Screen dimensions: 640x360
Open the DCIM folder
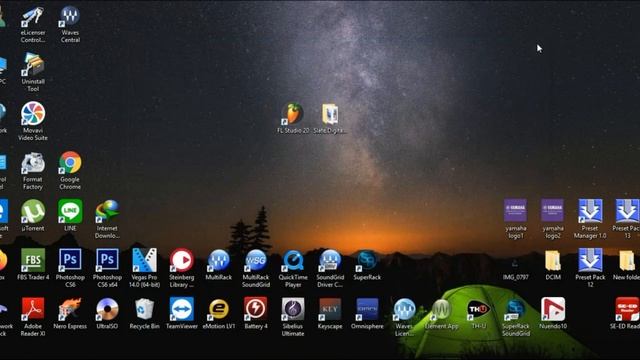[553, 260]
